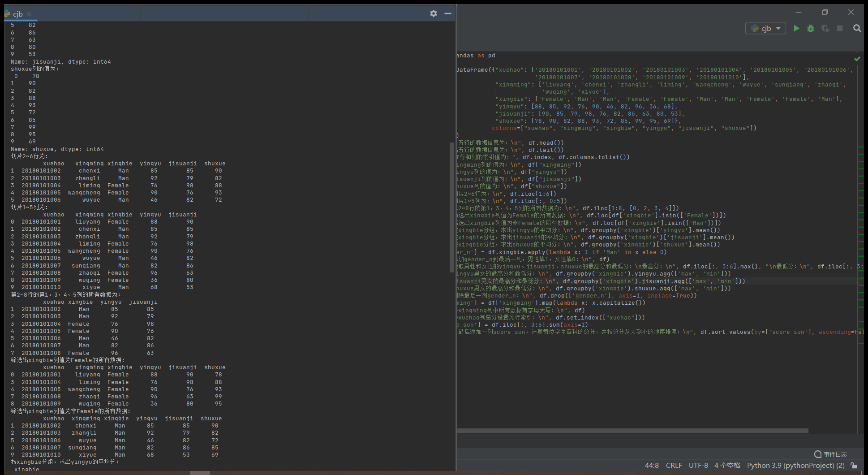868x475 pixels.
Task: Hide the run panel with the minus icon
Action: [x=447, y=13]
